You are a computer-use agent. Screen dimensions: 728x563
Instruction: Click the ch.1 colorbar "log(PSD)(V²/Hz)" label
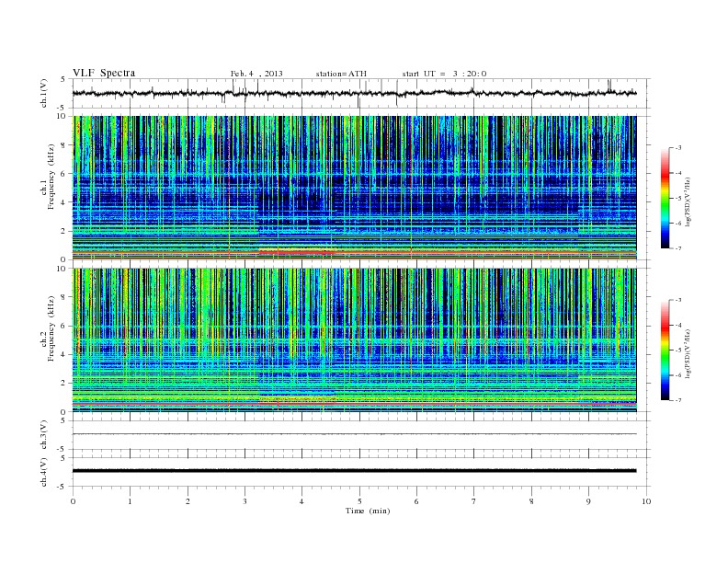click(688, 201)
